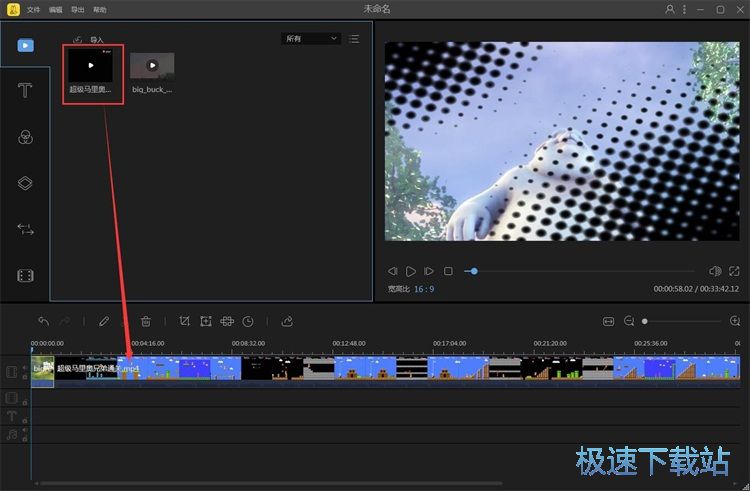Toggle preview volume speaker icon
Viewport: 750px width, 491px height.
point(715,271)
